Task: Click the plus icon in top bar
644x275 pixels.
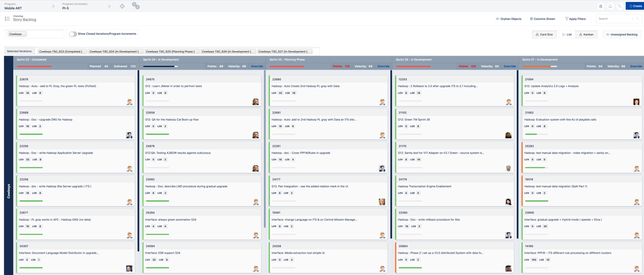Action: coord(122,6)
